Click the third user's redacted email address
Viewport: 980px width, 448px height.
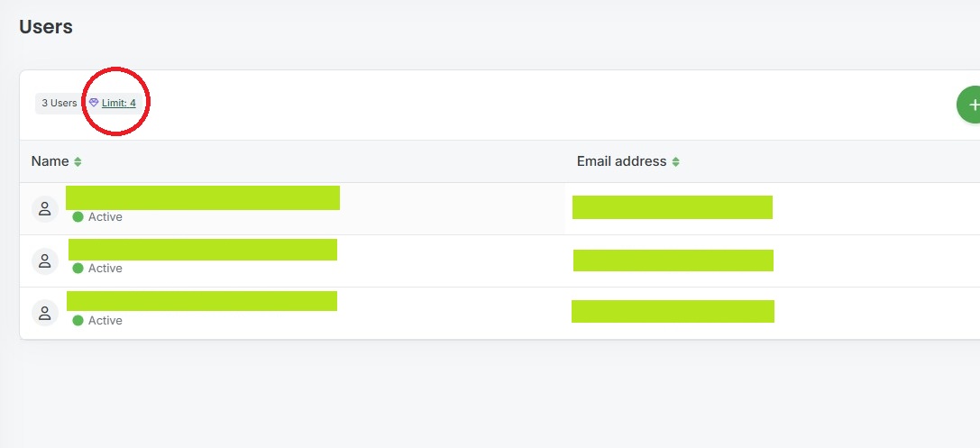point(673,311)
